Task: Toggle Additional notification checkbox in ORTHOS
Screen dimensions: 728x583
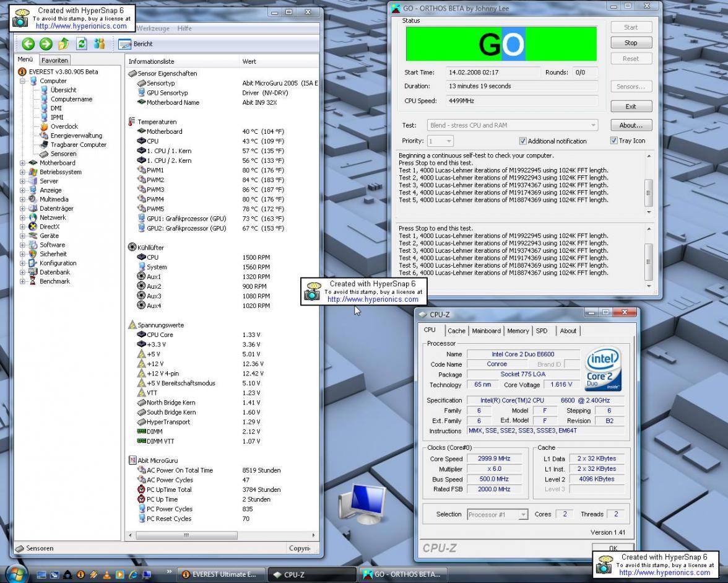Action: 522,141
